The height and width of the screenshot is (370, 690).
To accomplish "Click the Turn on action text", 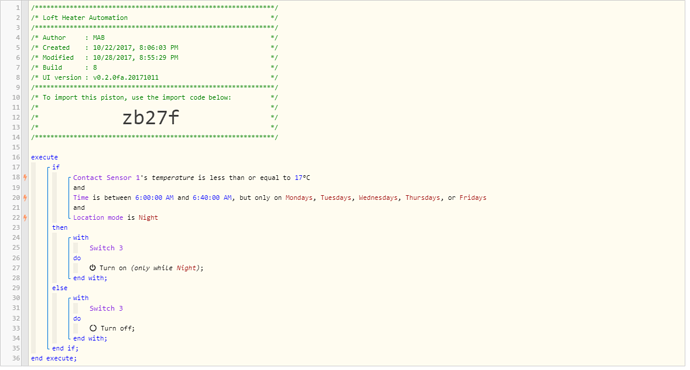I will pyautogui.click(x=113, y=267).
